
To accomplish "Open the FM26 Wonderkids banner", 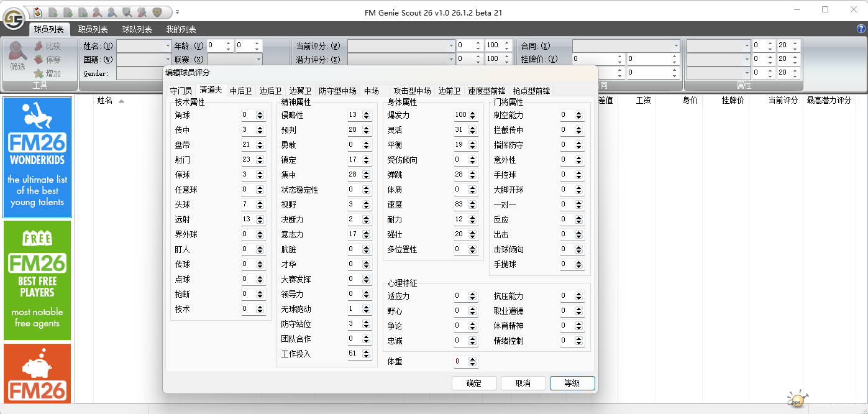I will 37,157.
